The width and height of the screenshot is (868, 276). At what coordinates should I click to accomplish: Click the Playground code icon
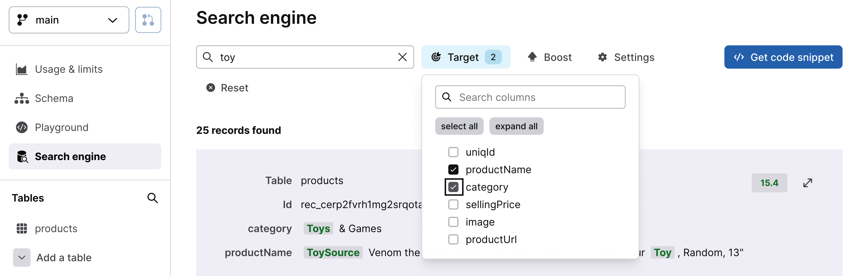coord(22,128)
